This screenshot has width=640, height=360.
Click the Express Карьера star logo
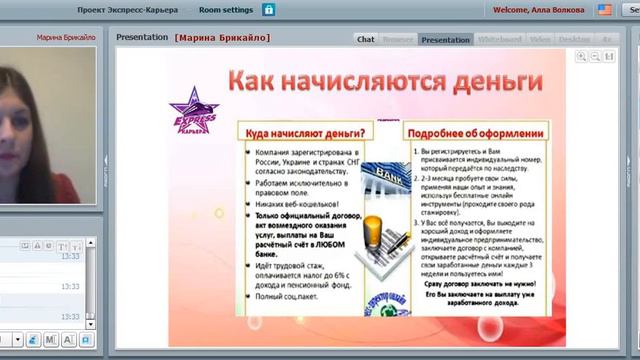(194, 111)
